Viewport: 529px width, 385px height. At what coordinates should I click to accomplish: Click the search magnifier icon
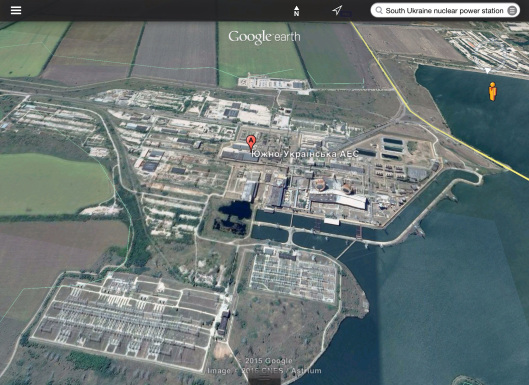379,10
